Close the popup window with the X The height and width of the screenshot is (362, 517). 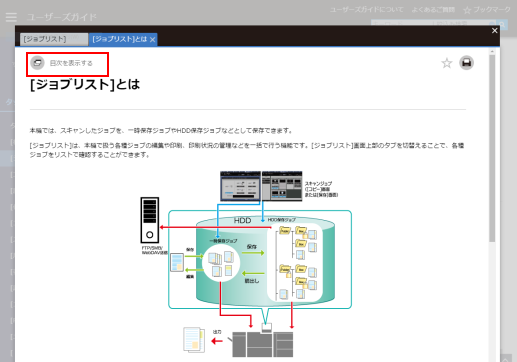click(494, 31)
